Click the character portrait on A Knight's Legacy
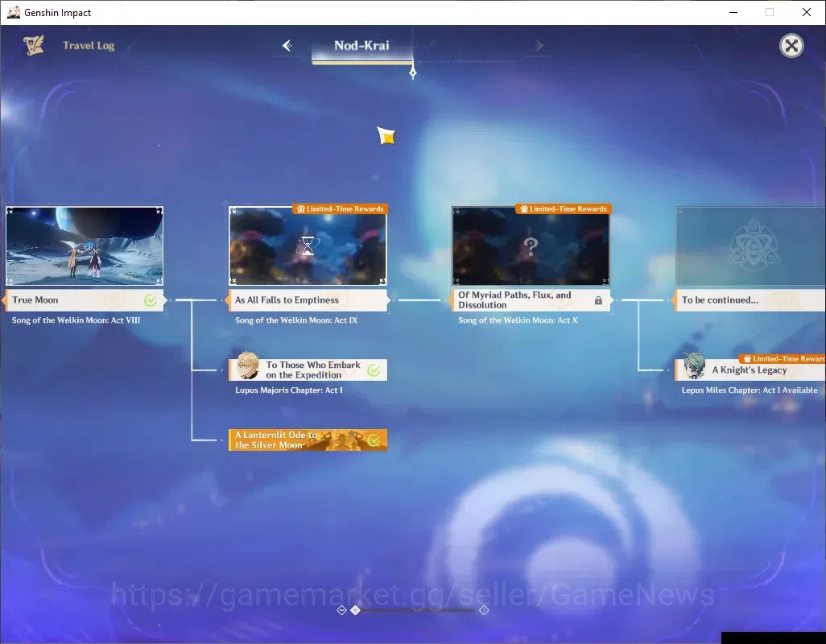This screenshot has width=826, height=644. [694, 366]
